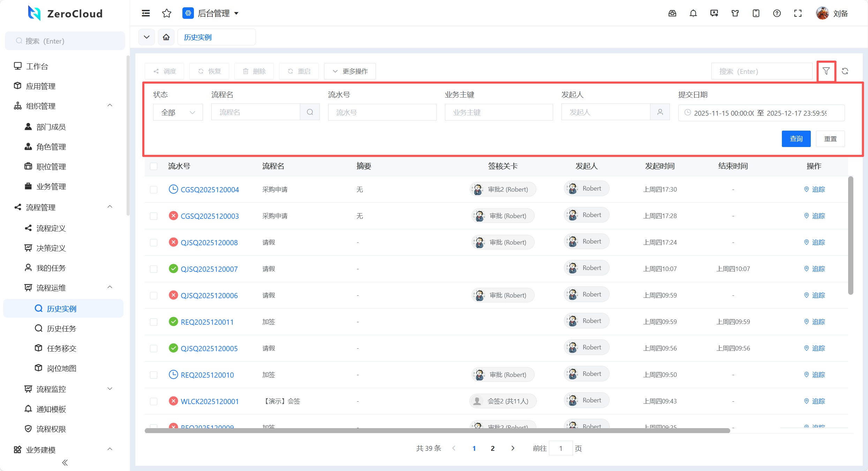Viewport: 868px width, 471px height.
Task: Click the blue 查询 button
Action: point(796,139)
